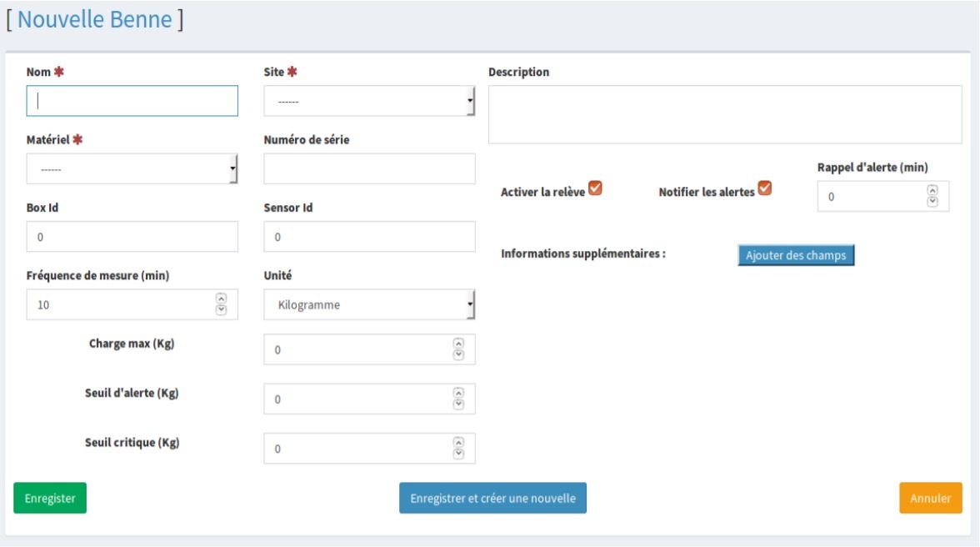Click Ajouter des champs button
This screenshot has height=547, width=980.
pyautogui.click(x=796, y=255)
